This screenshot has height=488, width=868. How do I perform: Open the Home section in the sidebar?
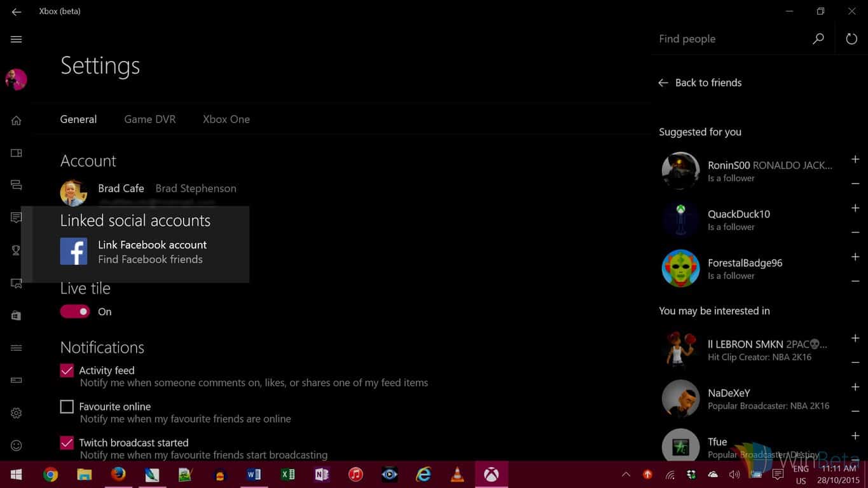tap(16, 119)
